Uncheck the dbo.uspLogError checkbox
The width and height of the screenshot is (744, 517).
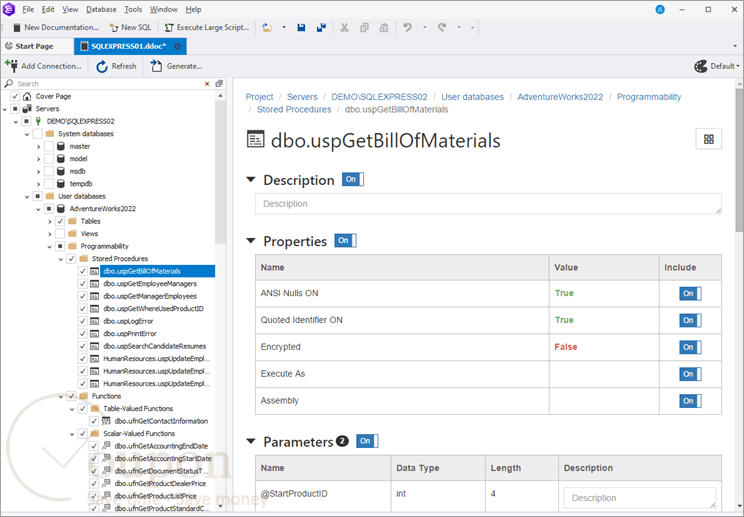(83, 321)
